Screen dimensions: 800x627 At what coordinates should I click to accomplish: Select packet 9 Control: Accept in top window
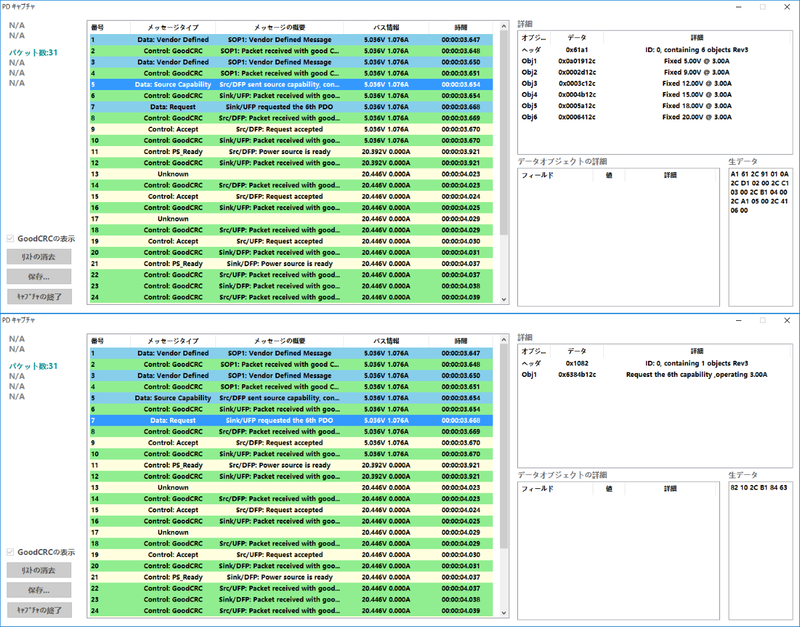point(291,129)
